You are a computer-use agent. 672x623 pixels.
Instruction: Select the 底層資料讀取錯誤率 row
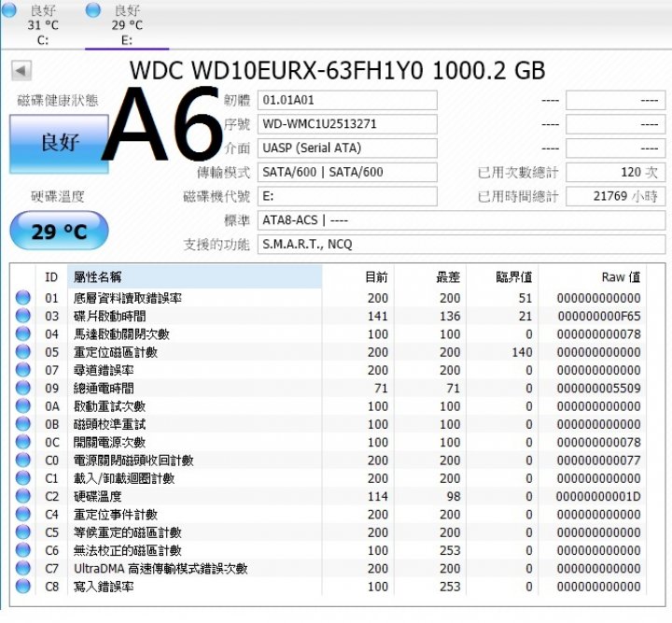[329, 298]
